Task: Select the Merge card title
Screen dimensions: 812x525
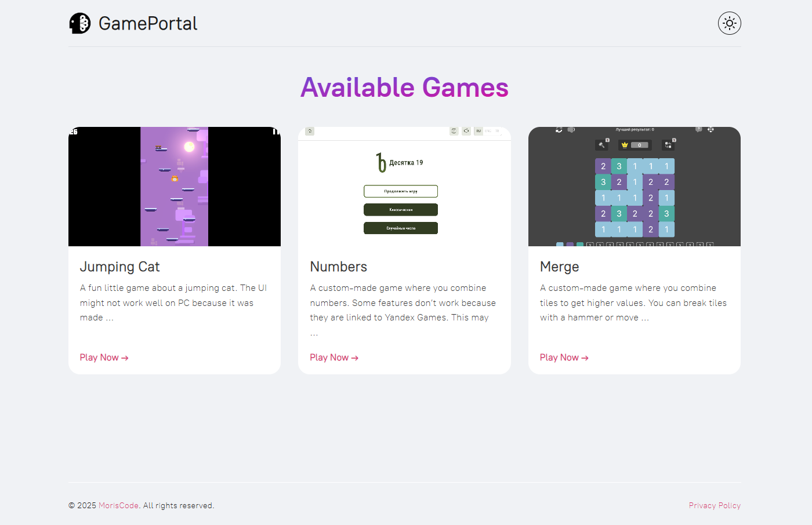Action: (559, 267)
